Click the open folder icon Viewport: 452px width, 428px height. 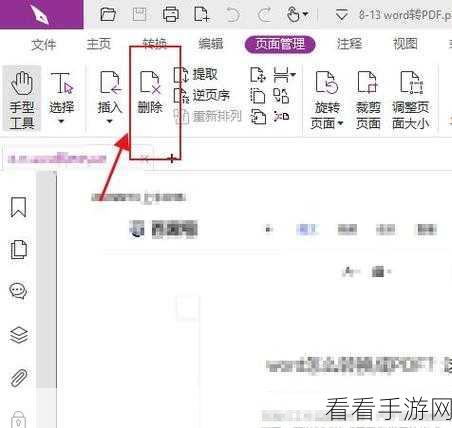tap(108, 15)
